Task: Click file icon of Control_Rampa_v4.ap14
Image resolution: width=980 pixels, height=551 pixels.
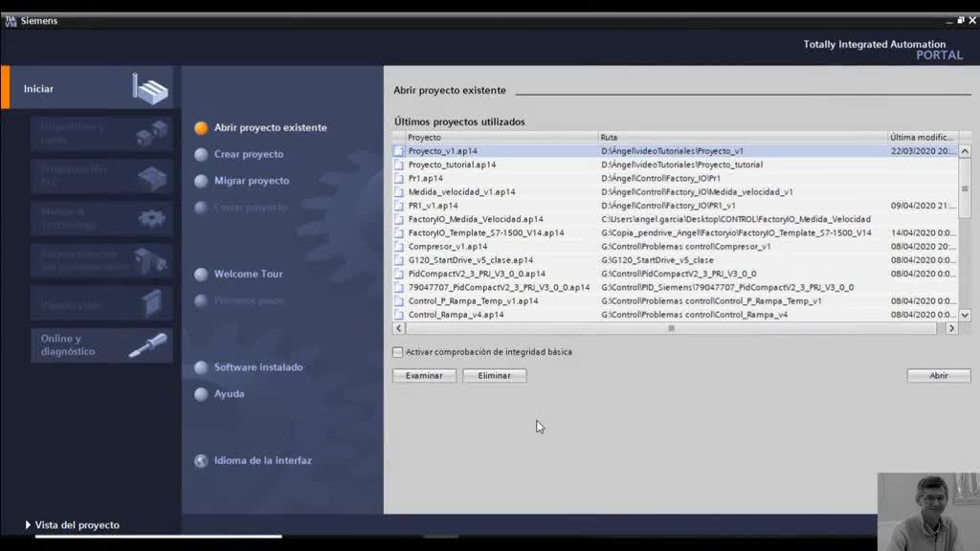Action: tap(399, 315)
